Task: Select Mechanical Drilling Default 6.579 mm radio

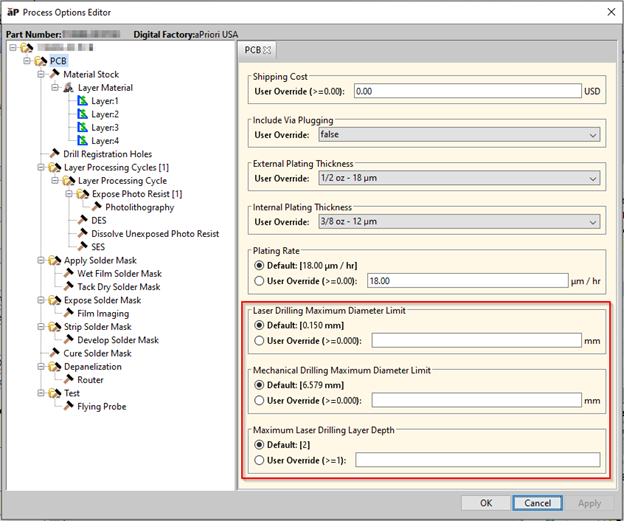Action: (x=259, y=385)
